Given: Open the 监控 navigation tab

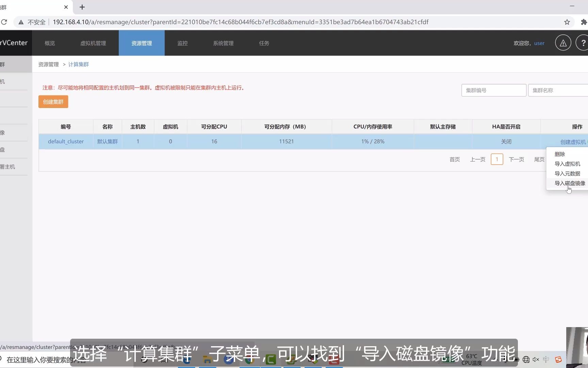Looking at the screenshot, I should point(182,43).
